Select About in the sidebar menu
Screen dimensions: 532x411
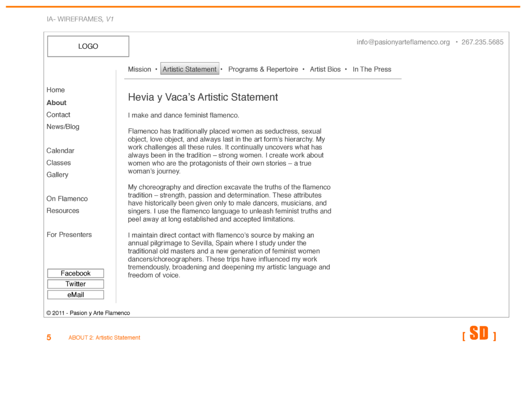tap(57, 103)
